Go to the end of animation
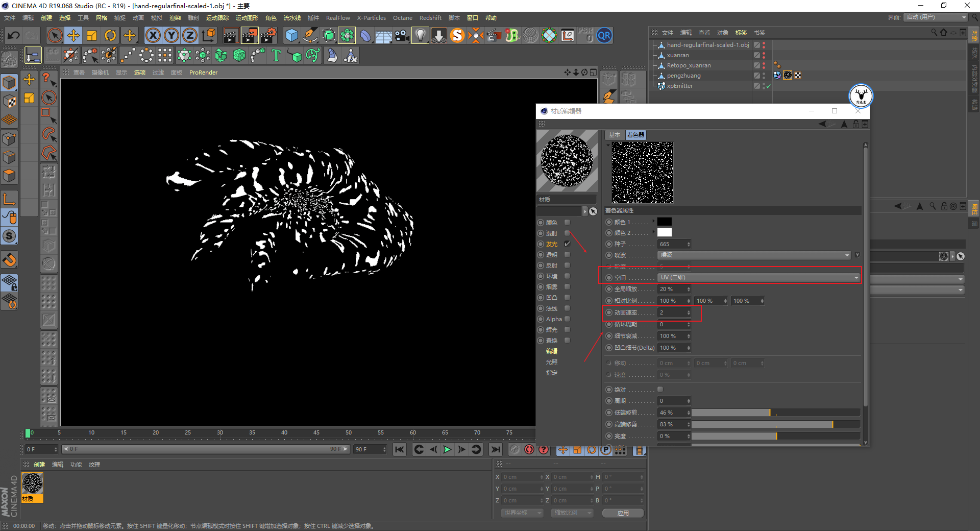This screenshot has width=980, height=531. click(x=495, y=449)
